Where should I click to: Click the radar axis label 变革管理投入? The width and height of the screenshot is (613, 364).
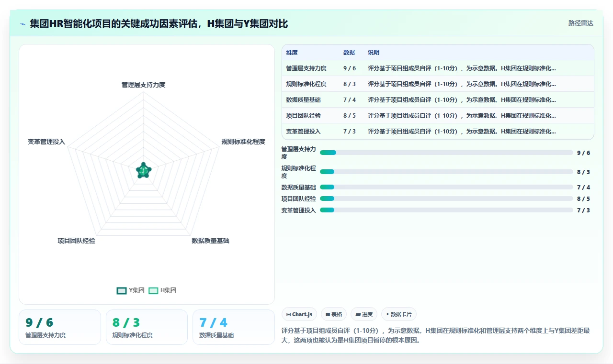pyautogui.click(x=46, y=142)
